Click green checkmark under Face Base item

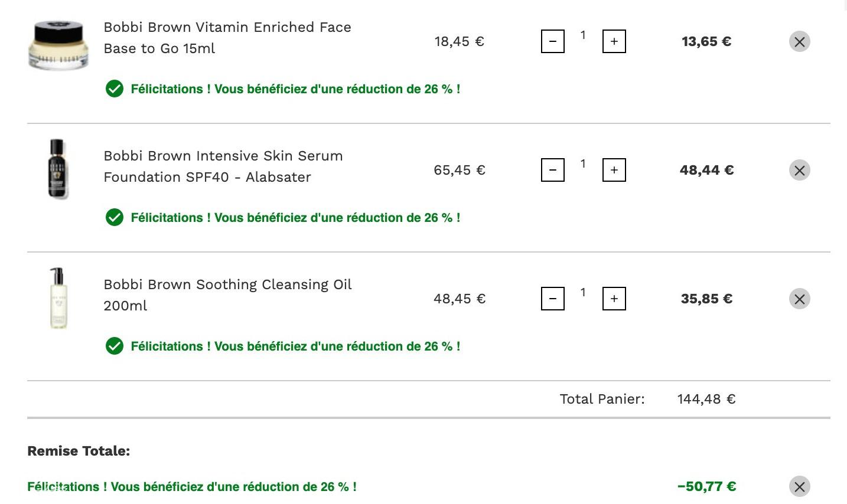pyautogui.click(x=115, y=89)
